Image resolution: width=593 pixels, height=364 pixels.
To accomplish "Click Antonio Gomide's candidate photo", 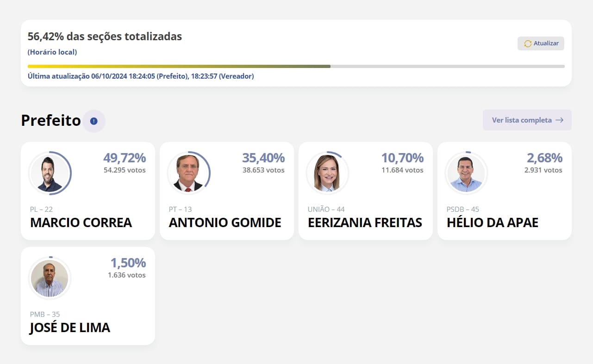I will (x=188, y=173).
